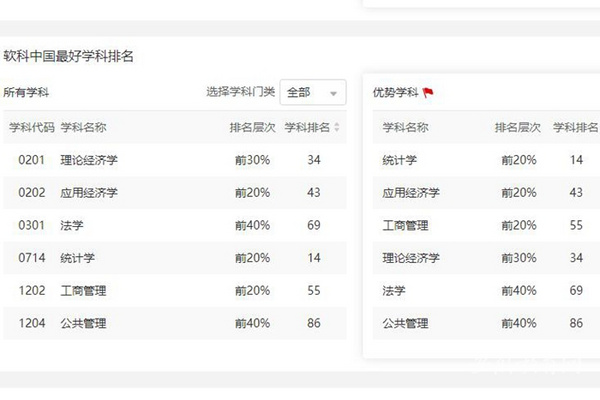The image size is (600, 400).
Task: Select 法学 in the 优势学科 panel
Action: coord(394,291)
